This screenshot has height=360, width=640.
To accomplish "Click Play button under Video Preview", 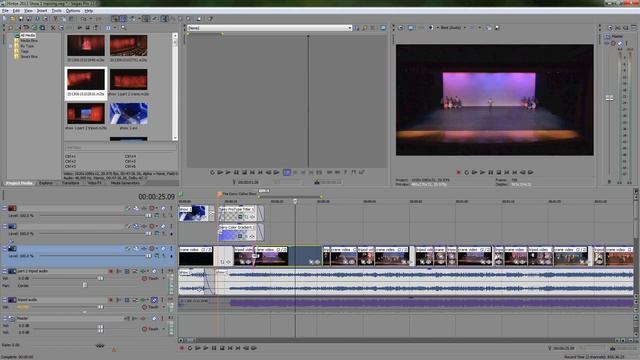I will (x=482, y=172).
